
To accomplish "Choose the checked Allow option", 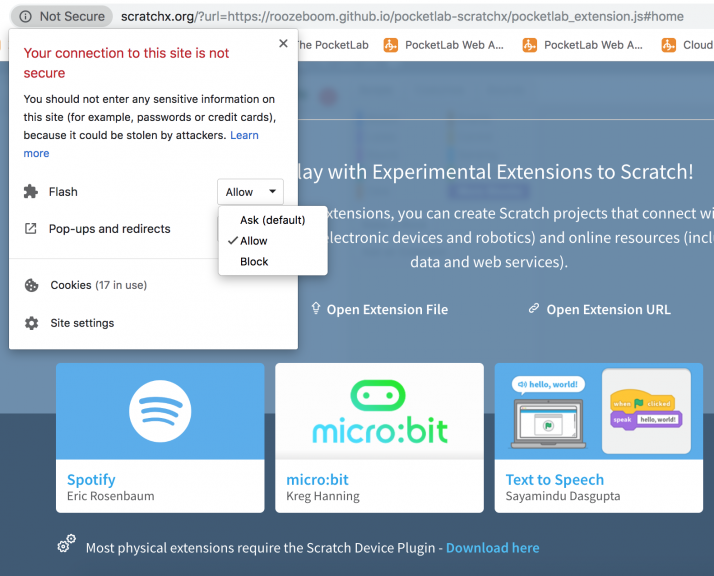I will (x=254, y=241).
